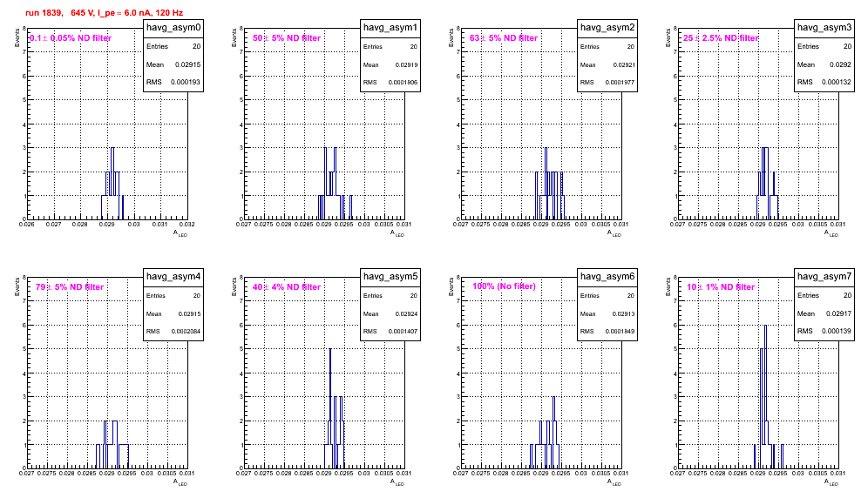The image size is (868, 498).
Task: Click the 25± 2.5% ND filter label
Action: click(721, 38)
